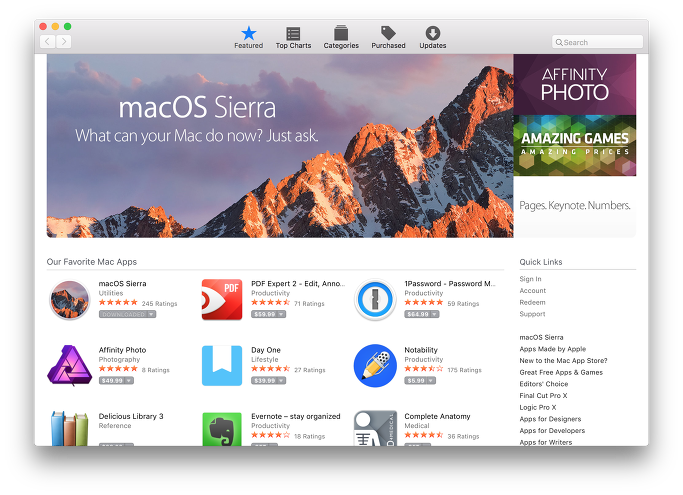Open Apps for Writers link
683x495 pixels.
pos(545,442)
